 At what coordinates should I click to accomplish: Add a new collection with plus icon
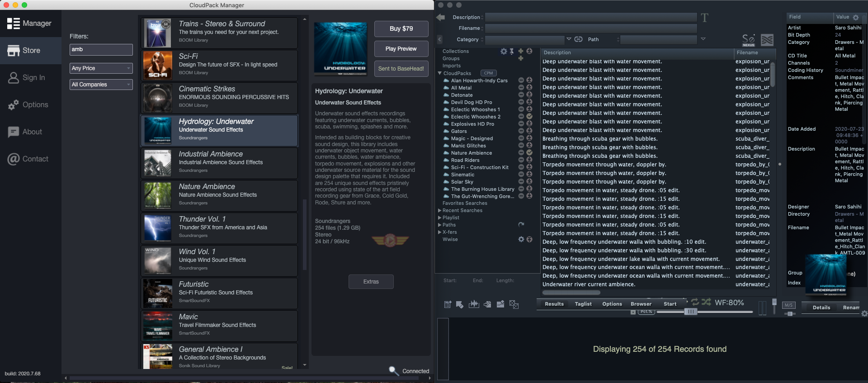(x=521, y=51)
